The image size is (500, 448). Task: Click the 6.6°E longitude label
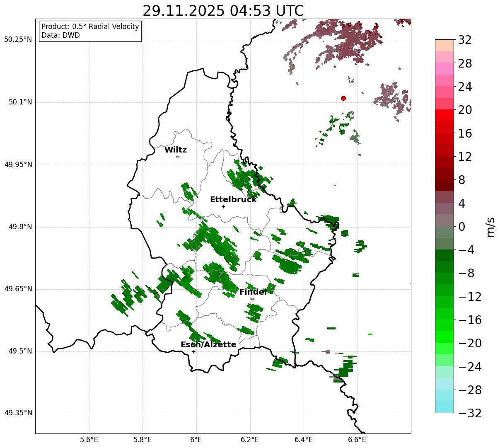tap(357, 440)
